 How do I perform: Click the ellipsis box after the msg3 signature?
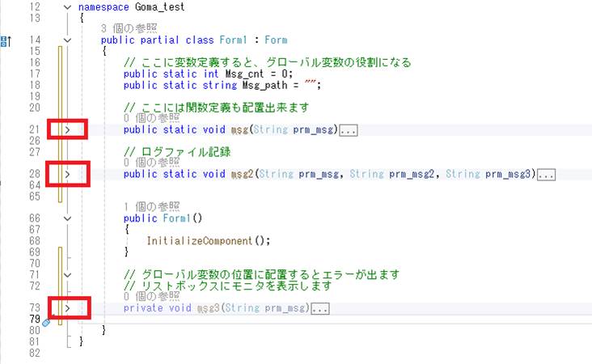[x=320, y=308]
